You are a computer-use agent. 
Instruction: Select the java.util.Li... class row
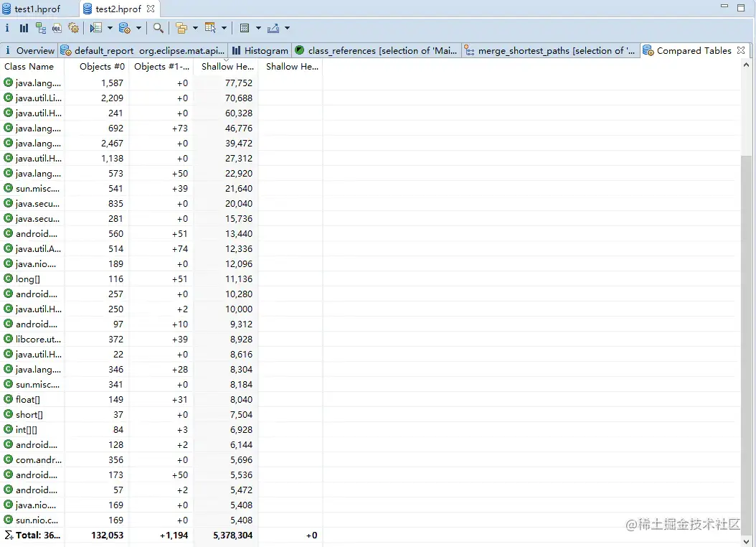coord(39,98)
